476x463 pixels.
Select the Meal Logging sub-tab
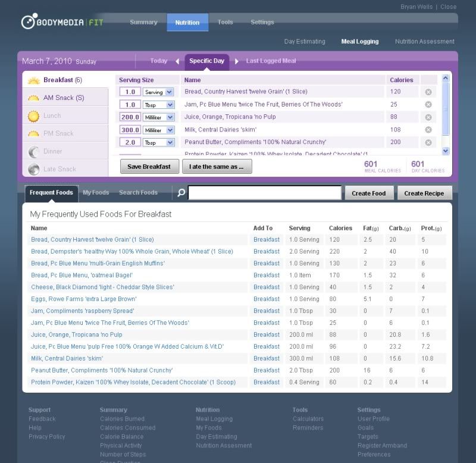360,42
